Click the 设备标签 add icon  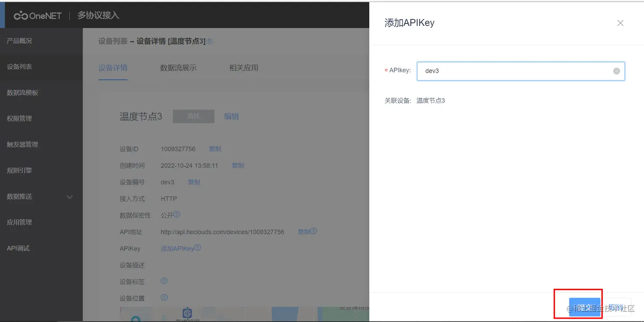click(x=164, y=281)
